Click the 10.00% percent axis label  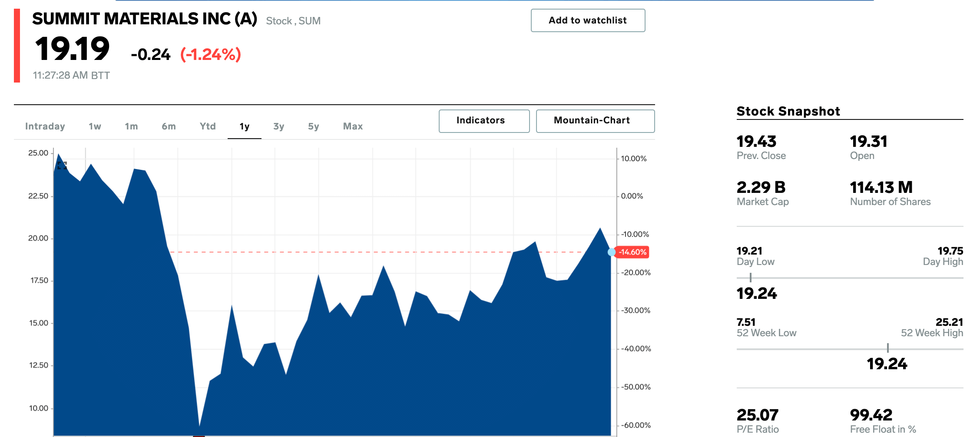[634, 159]
